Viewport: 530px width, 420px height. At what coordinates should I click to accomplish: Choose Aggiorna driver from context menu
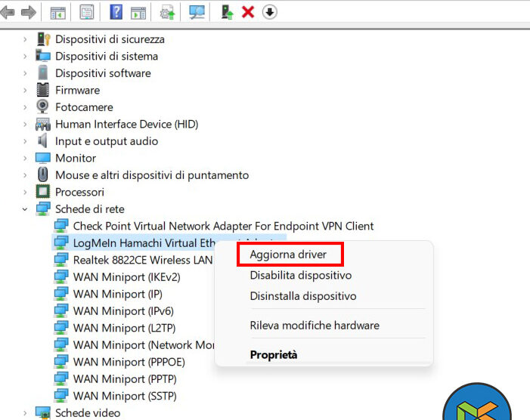288,255
